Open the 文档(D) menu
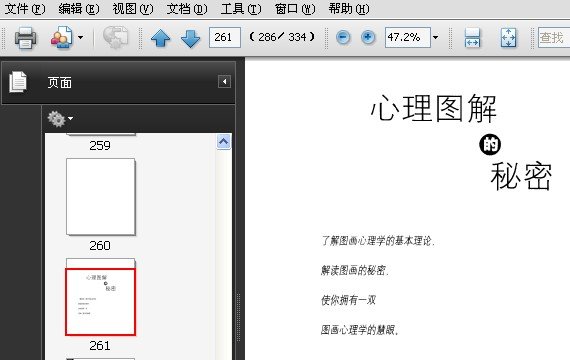This screenshot has height=360, width=570. (187, 9)
